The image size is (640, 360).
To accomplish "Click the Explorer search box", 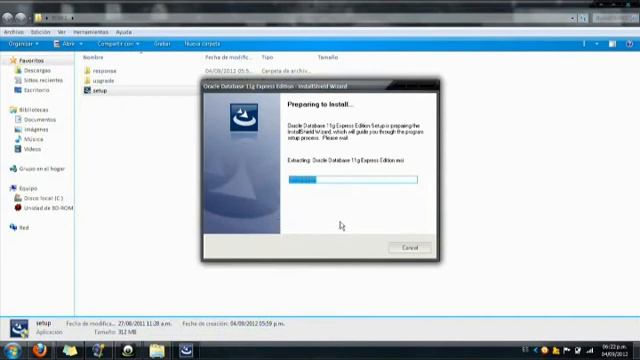I will click(x=614, y=18).
